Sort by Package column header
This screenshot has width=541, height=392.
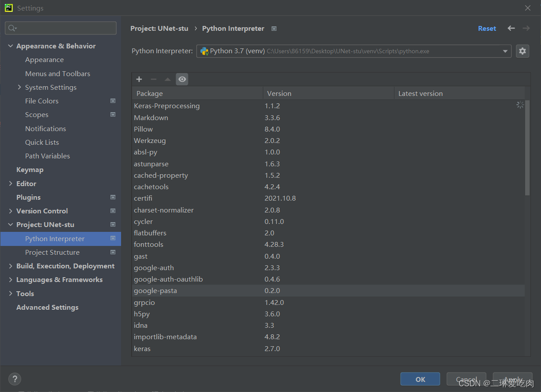197,93
